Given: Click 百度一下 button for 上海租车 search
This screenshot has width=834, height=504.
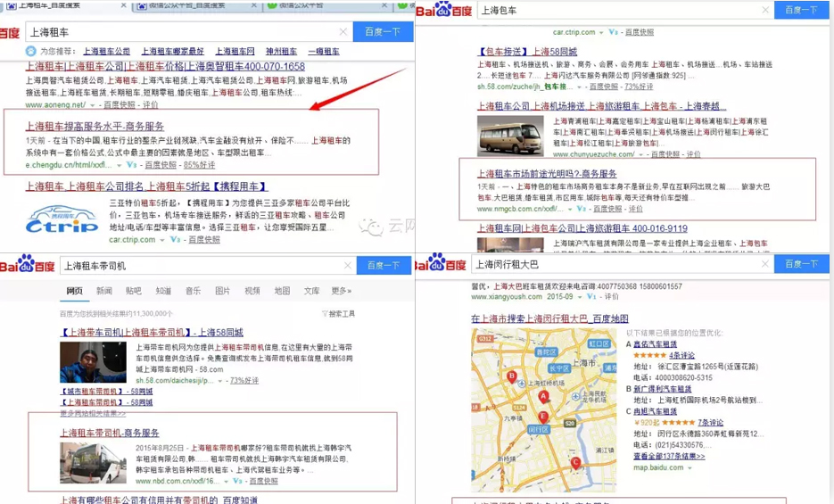Looking at the screenshot, I should click(384, 32).
